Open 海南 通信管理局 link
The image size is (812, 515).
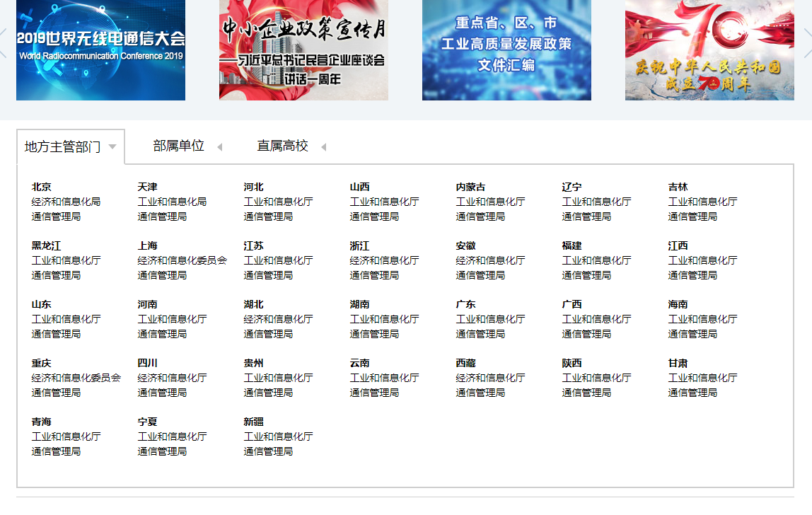tap(693, 334)
